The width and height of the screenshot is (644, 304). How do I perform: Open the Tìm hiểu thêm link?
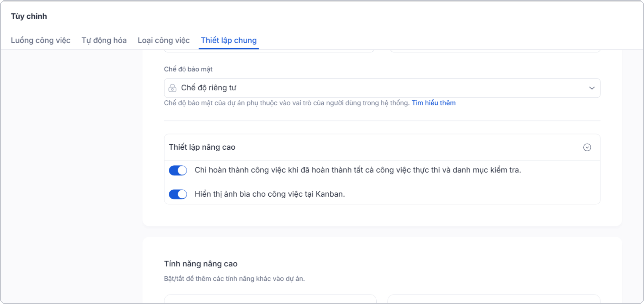[x=434, y=103]
